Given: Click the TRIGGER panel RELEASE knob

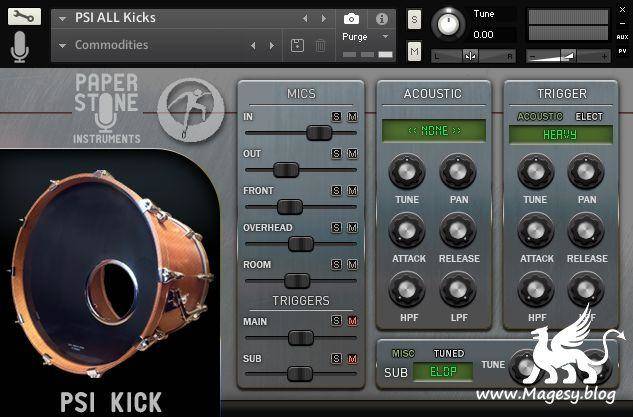Looking at the screenshot, I should point(586,231).
